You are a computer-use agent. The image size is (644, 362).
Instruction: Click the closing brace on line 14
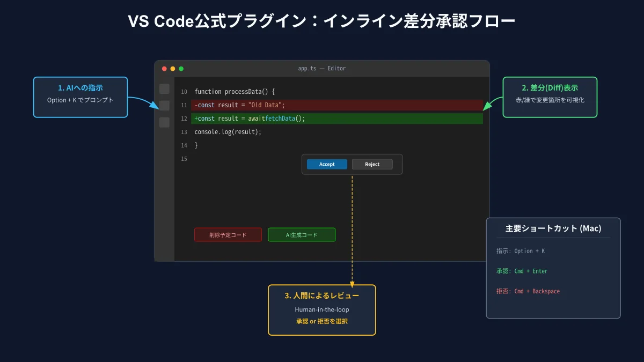point(196,145)
